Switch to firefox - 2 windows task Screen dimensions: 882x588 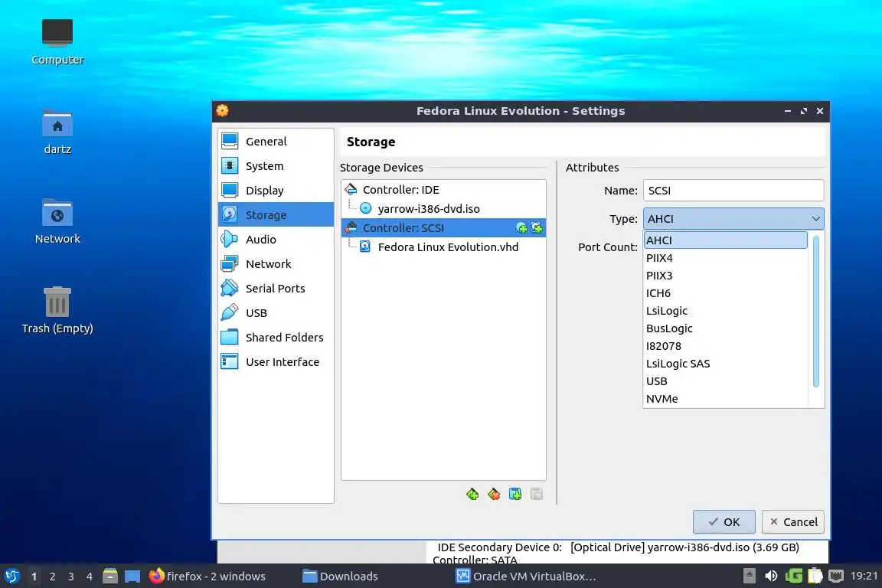[x=207, y=577]
